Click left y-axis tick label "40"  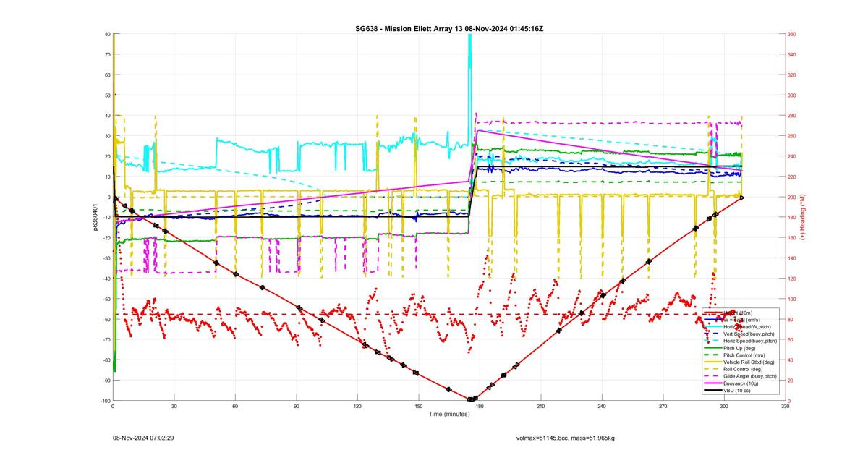tap(107, 116)
